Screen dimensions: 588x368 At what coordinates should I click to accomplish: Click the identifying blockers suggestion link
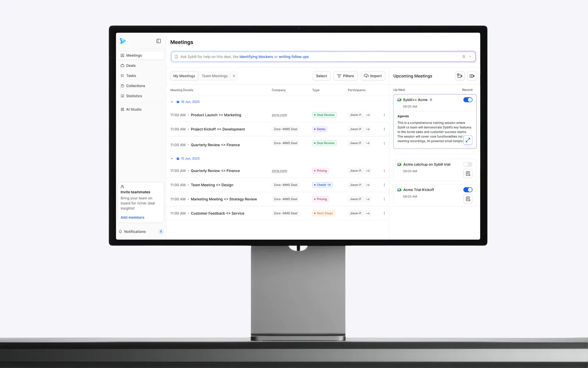pos(256,57)
